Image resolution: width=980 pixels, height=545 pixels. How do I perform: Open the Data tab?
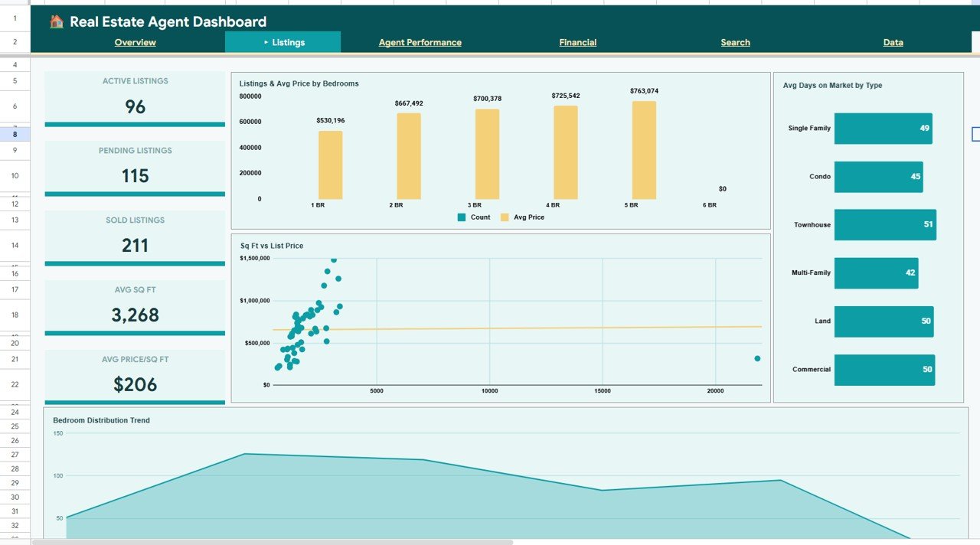(893, 42)
